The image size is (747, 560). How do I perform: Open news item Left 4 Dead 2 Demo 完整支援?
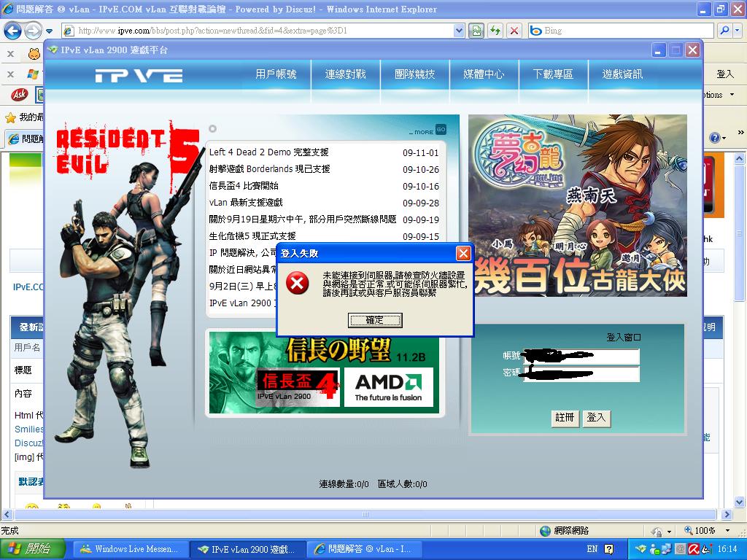(269, 152)
